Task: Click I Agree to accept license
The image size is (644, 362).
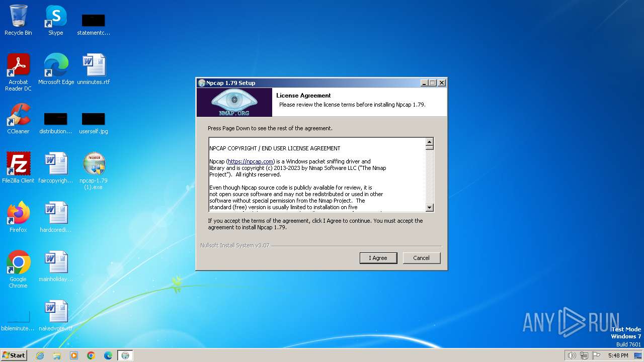Action: click(378, 258)
